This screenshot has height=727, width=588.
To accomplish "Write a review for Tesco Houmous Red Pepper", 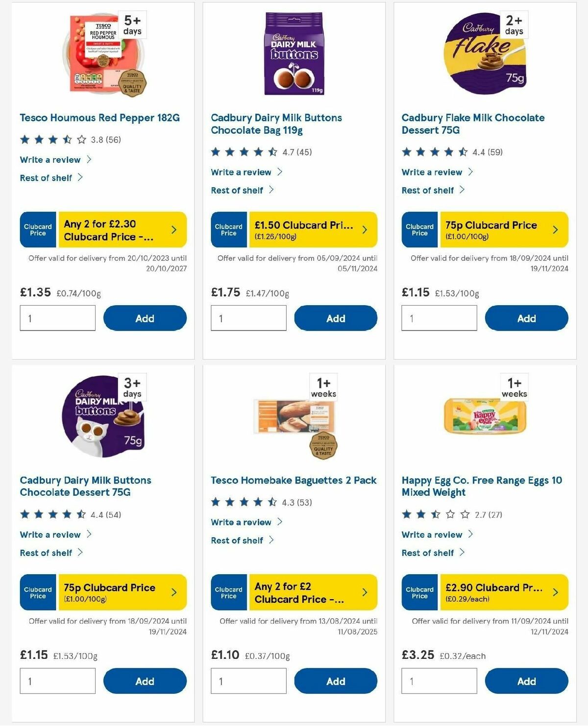I will pos(49,159).
